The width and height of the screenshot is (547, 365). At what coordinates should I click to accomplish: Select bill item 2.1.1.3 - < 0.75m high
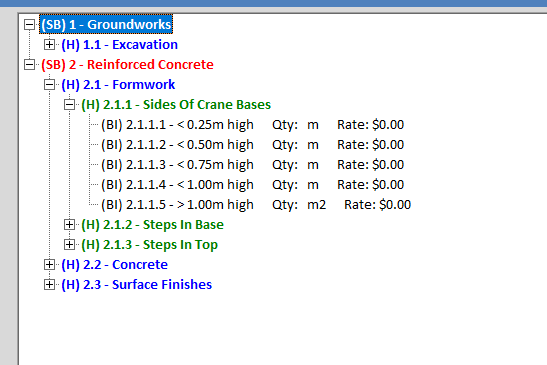coord(252,165)
